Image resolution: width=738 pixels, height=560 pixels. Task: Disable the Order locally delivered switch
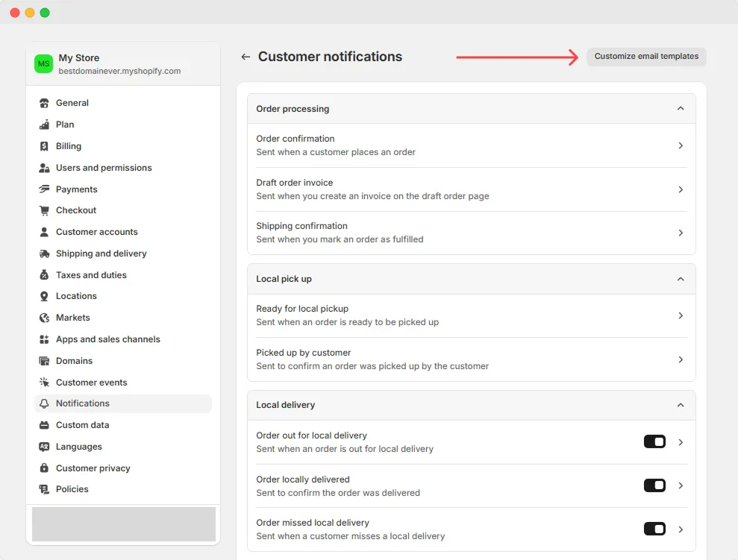[x=654, y=485]
